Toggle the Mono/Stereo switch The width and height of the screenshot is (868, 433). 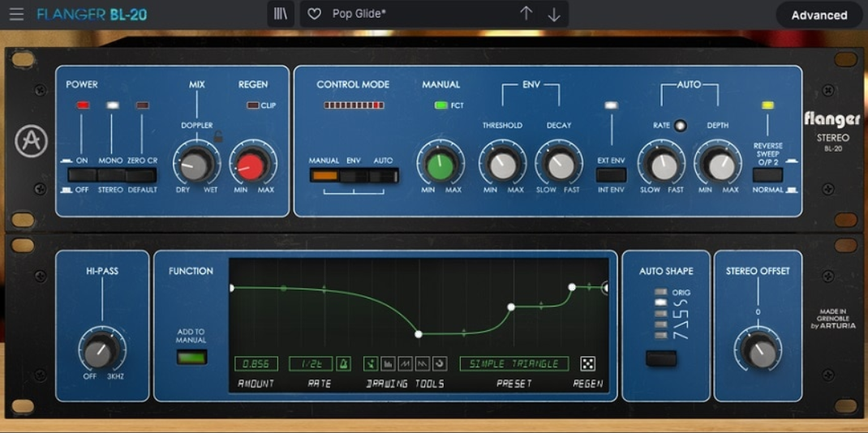tap(111, 175)
